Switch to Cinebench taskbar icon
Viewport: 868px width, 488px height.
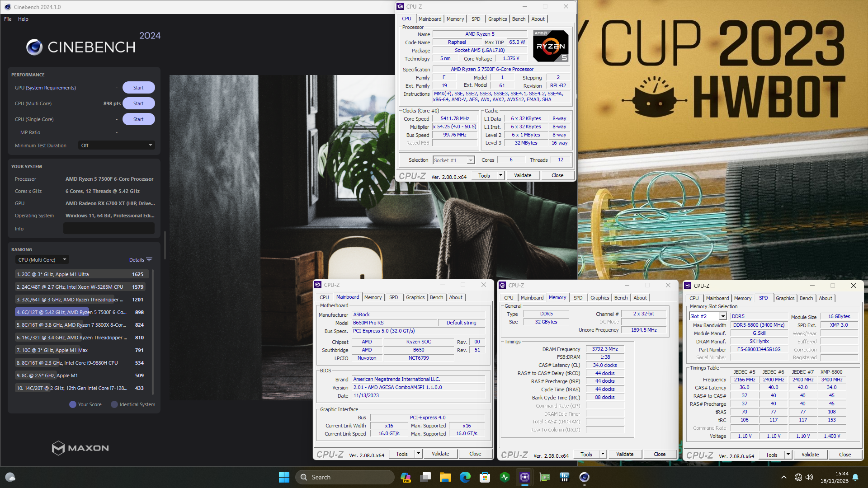point(584,477)
